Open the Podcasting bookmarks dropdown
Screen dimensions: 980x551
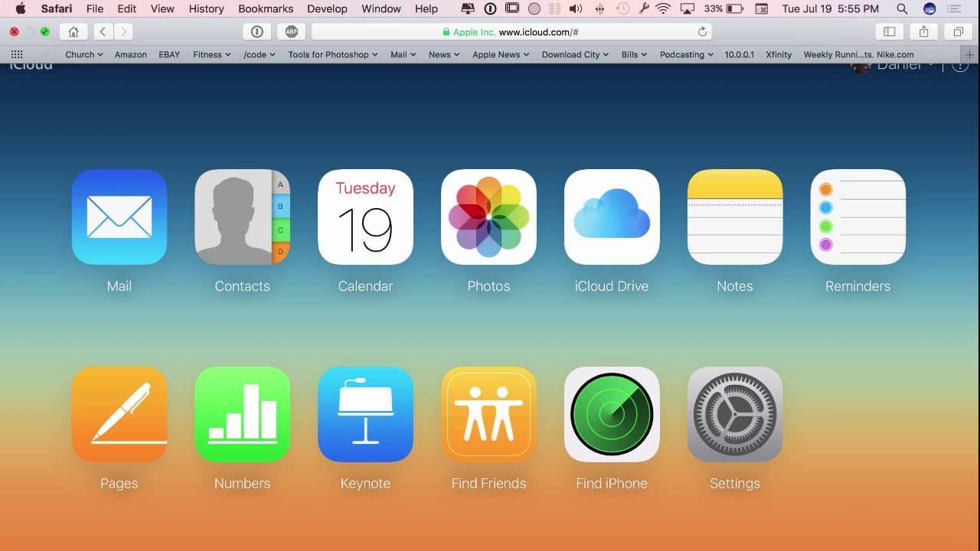click(685, 54)
